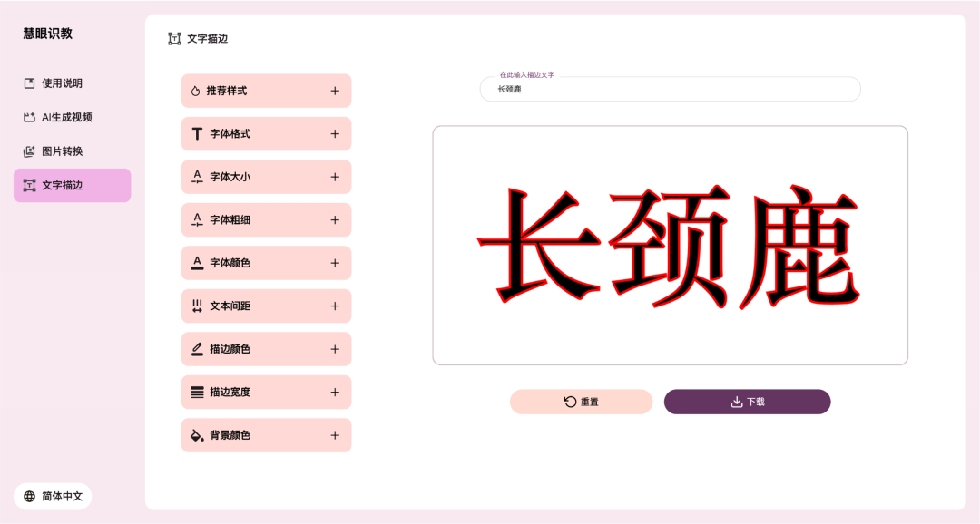Click the 慧眼识教 app title
The image size is (980, 524).
click(x=48, y=34)
